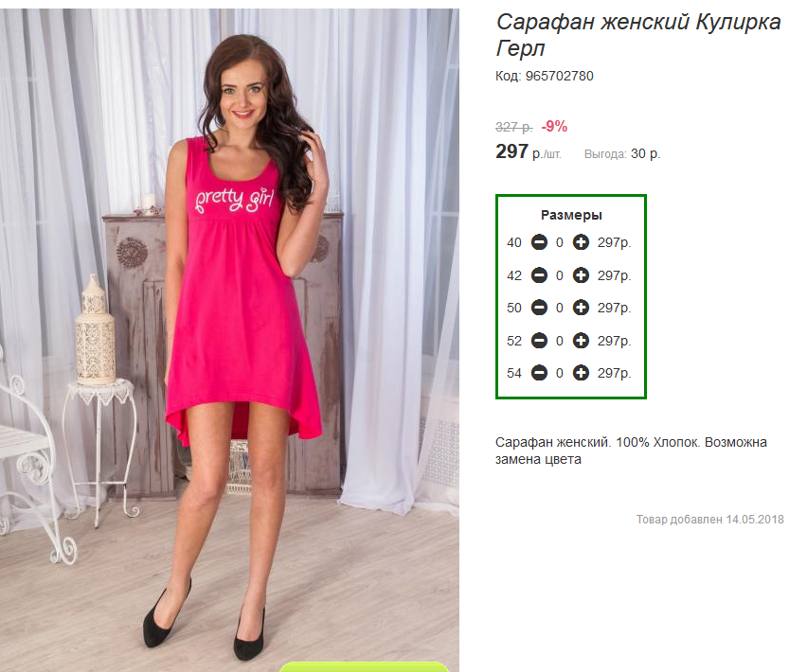Click the 297р. price for size 50

[614, 308]
